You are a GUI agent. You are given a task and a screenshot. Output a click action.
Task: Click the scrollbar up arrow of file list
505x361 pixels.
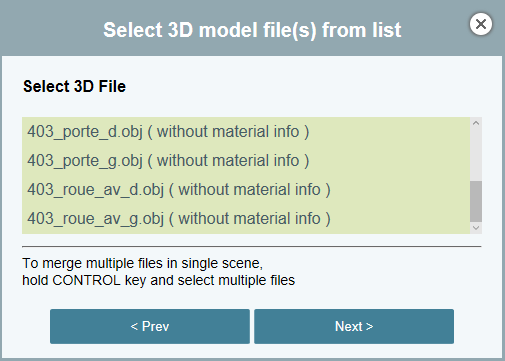click(x=476, y=123)
